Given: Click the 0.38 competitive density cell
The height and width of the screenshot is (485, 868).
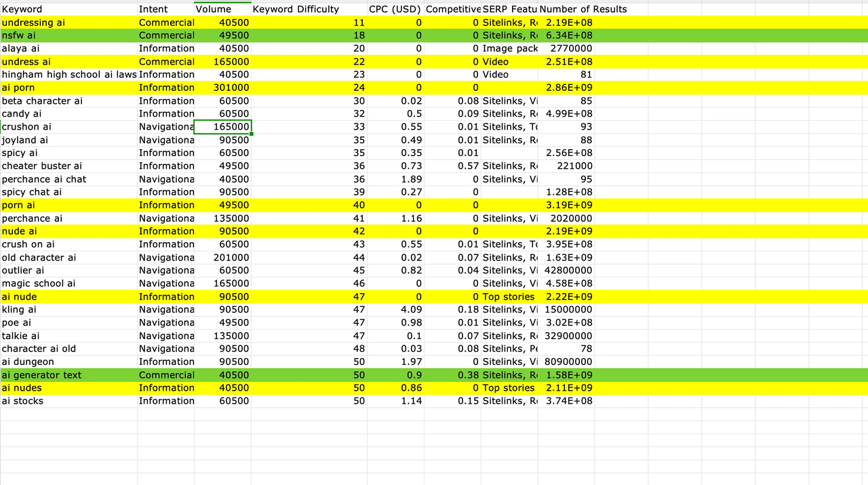Looking at the screenshot, I should 452,375.
